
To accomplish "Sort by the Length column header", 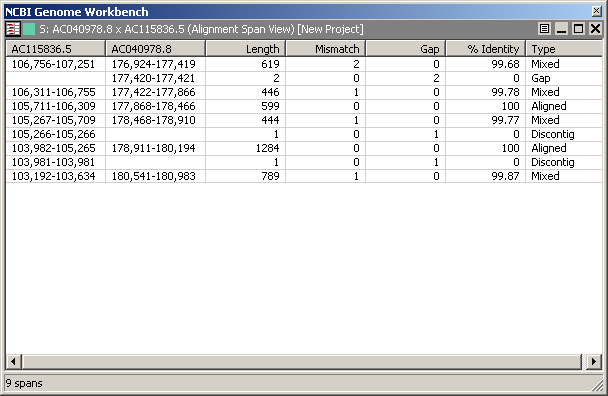I will (x=246, y=49).
